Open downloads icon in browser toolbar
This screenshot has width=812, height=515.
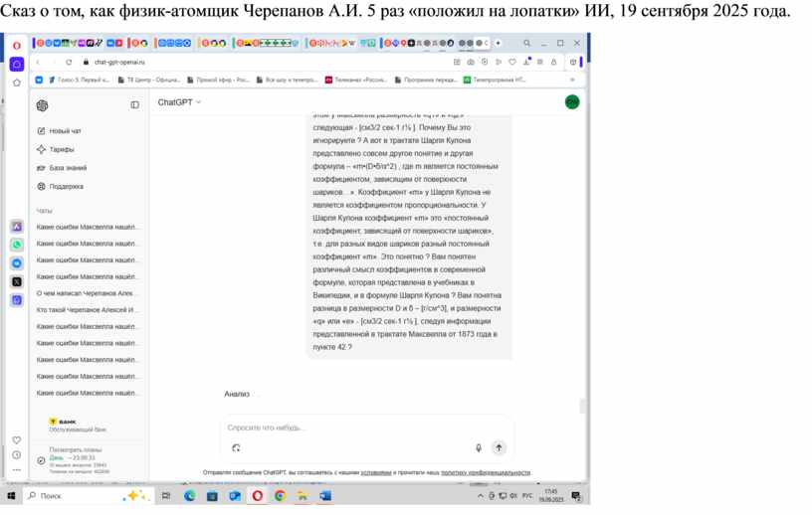click(526, 62)
